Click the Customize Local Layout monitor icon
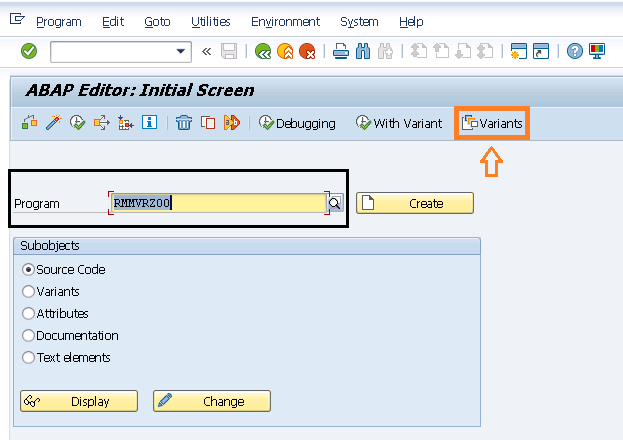This screenshot has height=440, width=623. 597,51
